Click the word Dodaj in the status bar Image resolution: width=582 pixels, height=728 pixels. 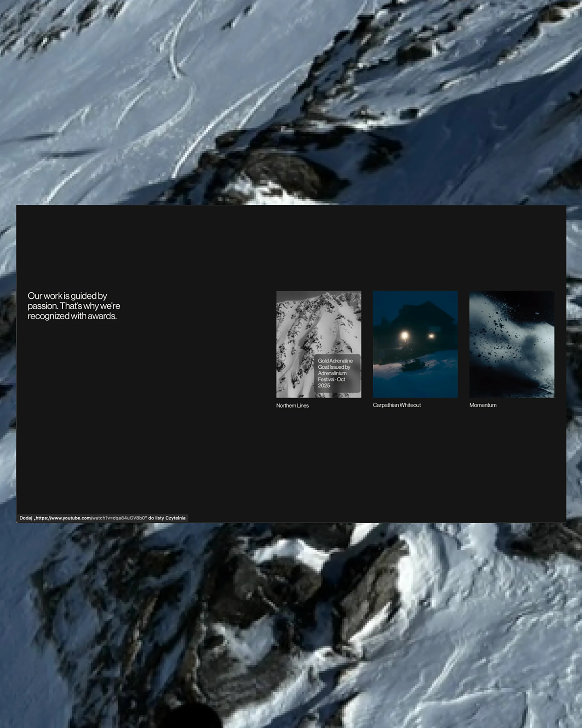(26, 518)
